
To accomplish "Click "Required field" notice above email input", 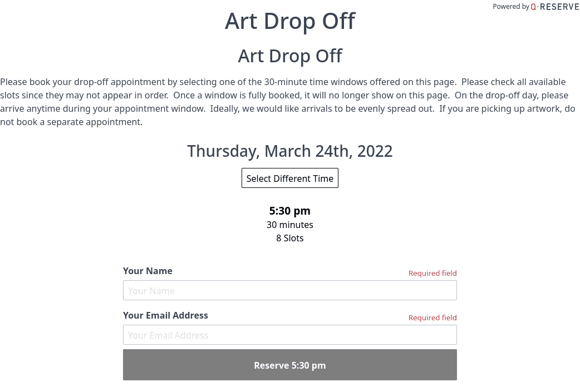I will 432,317.
